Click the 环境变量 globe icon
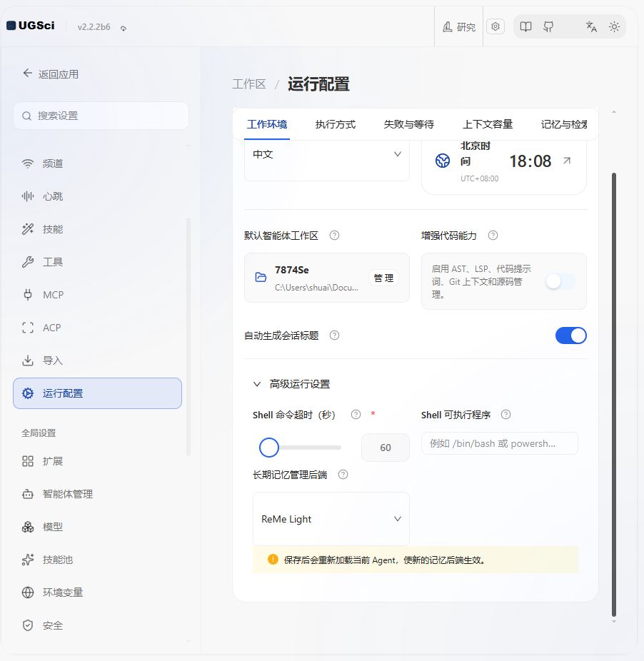The width and height of the screenshot is (644, 661). (x=27, y=592)
